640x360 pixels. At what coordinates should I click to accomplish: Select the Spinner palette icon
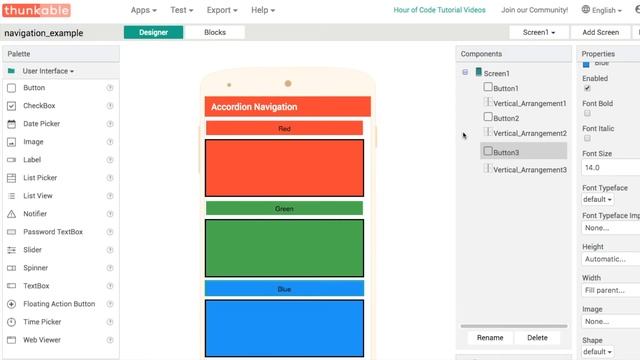pos(11,268)
